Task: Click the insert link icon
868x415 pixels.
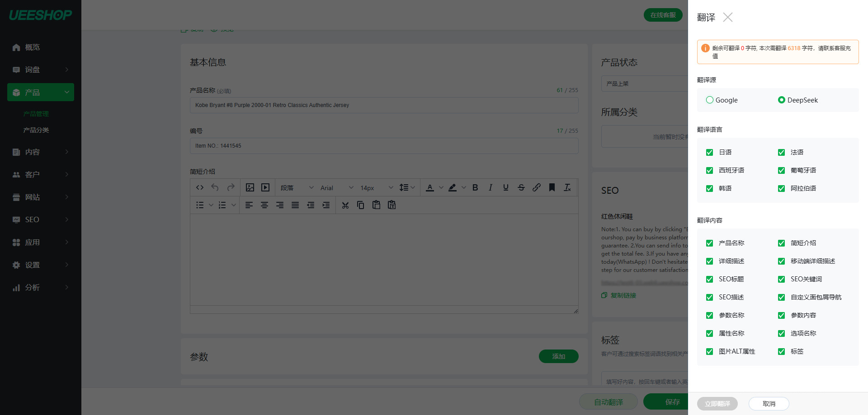Action: click(x=537, y=187)
